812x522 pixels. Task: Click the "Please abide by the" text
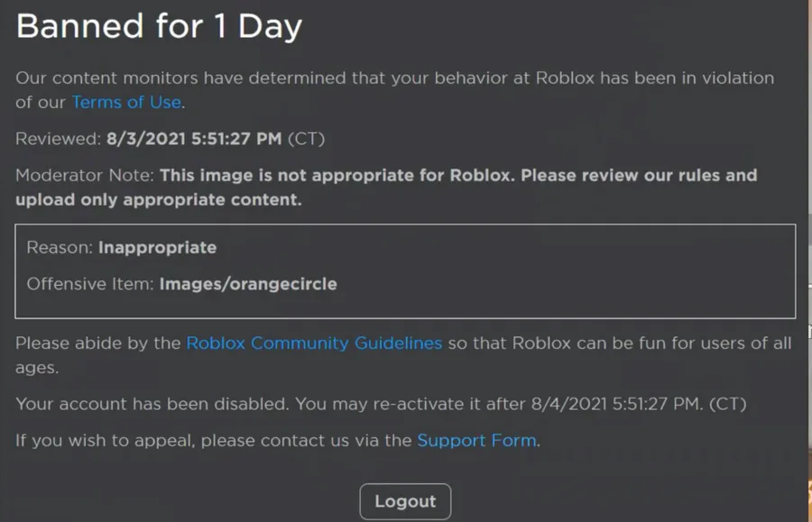coord(97,343)
